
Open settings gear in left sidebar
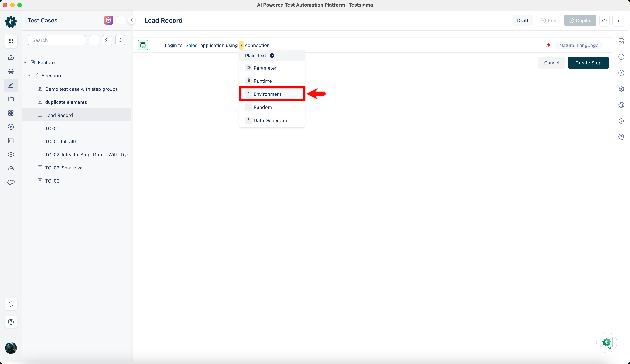pos(11,154)
